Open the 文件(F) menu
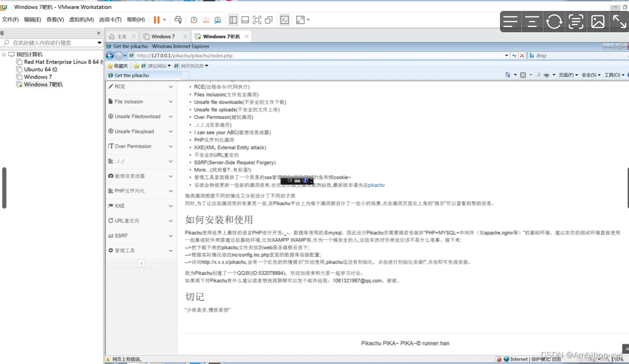The width and height of the screenshot is (629, 364). [10, 20]
